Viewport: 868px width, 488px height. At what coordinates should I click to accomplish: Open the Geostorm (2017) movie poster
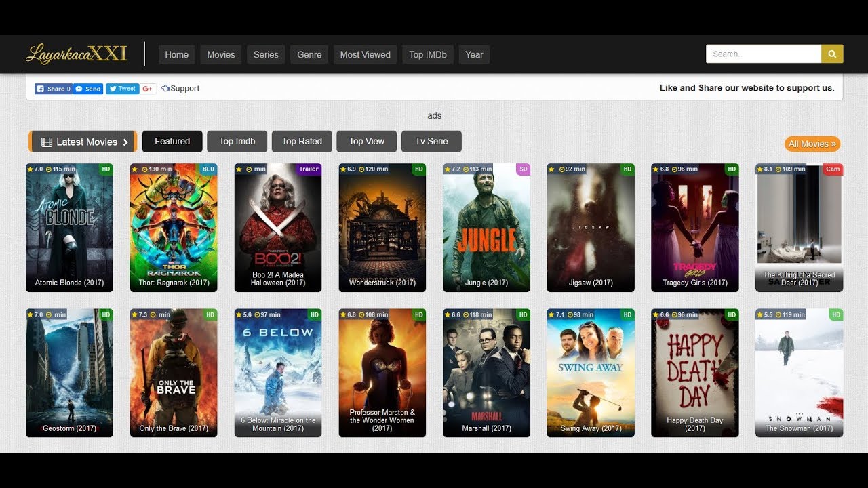pyautogui.click(x=70, y=373)
